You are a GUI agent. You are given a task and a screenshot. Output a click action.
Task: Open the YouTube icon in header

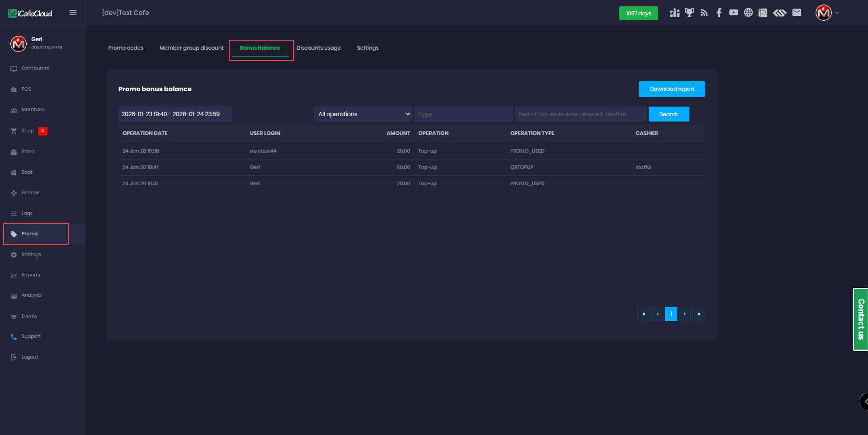pos(733,13)
